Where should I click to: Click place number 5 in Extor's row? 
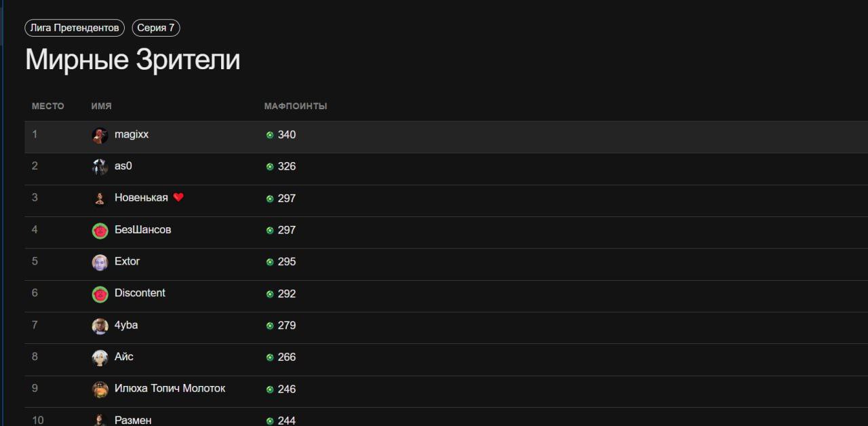[35, 261]
